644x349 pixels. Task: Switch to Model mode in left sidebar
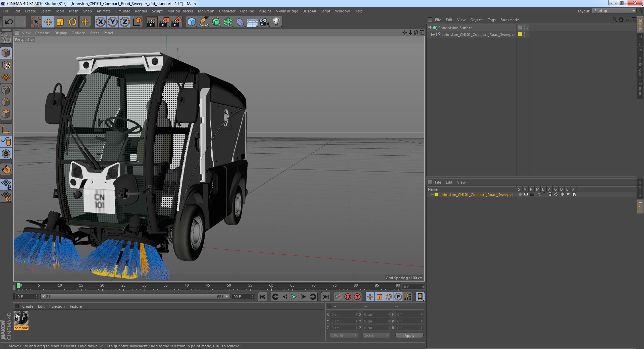pyautogui.click(x=6, y=53)
